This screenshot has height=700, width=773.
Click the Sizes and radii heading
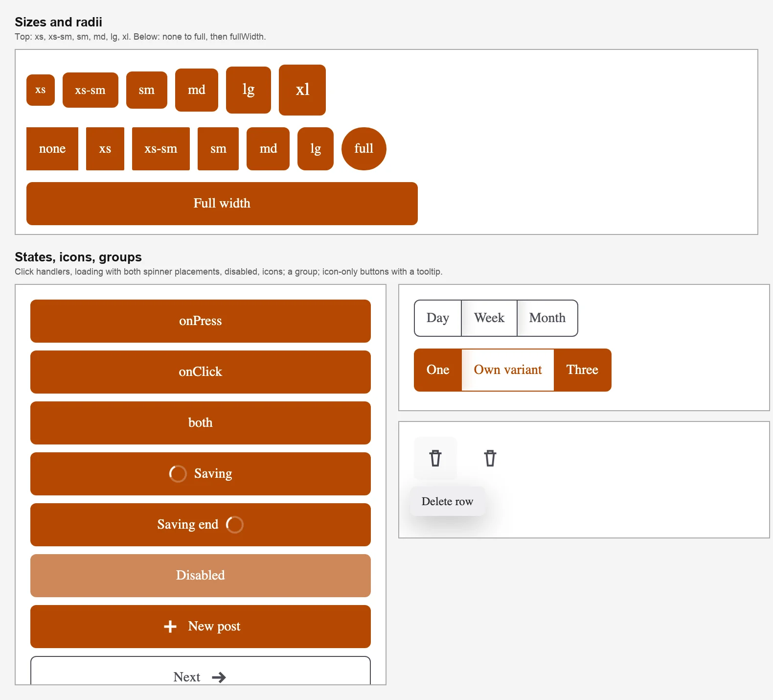tap(59, 22)
